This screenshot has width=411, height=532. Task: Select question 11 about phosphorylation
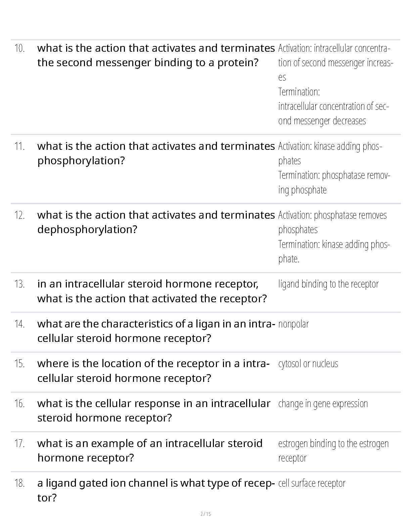(x=156, y=153)
